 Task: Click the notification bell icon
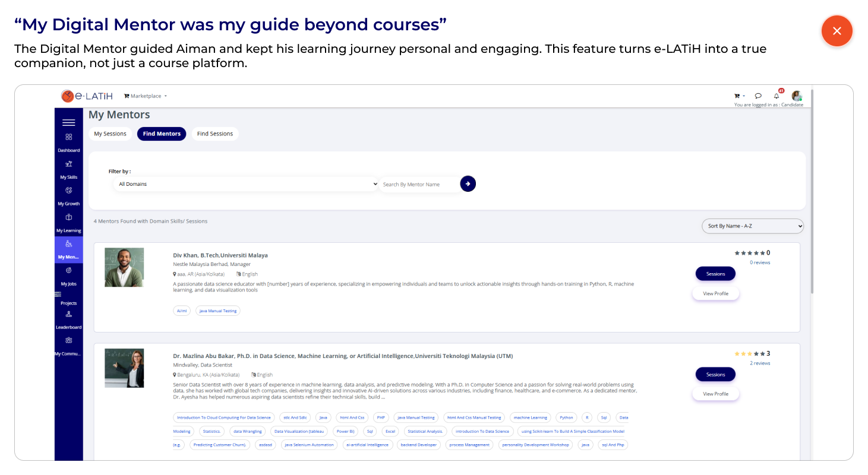click(777, 96)
